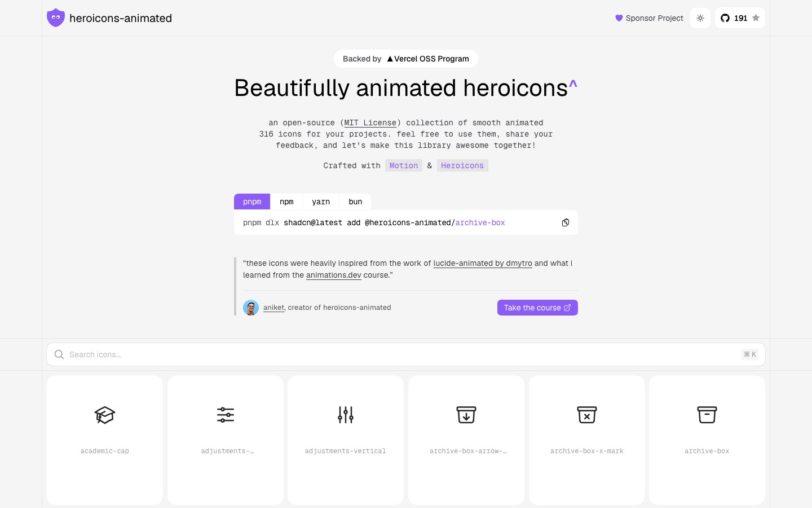This screenshot has height=508, width=812.
Task: Click the adjustments-vertical label text
Action: coord(346,451)
